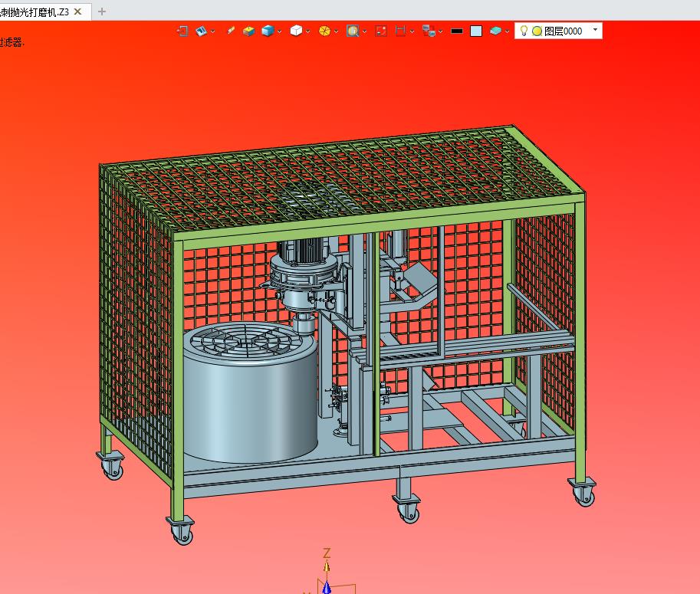Click the yellow circle layer indicator
The width and height of the screenshot is (700, 594).
(537, 31)
